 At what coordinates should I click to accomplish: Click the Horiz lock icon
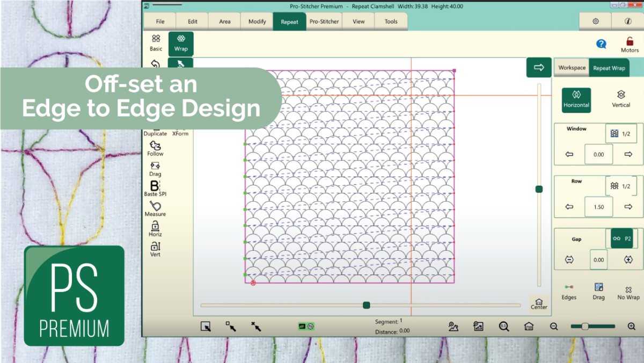155,229
